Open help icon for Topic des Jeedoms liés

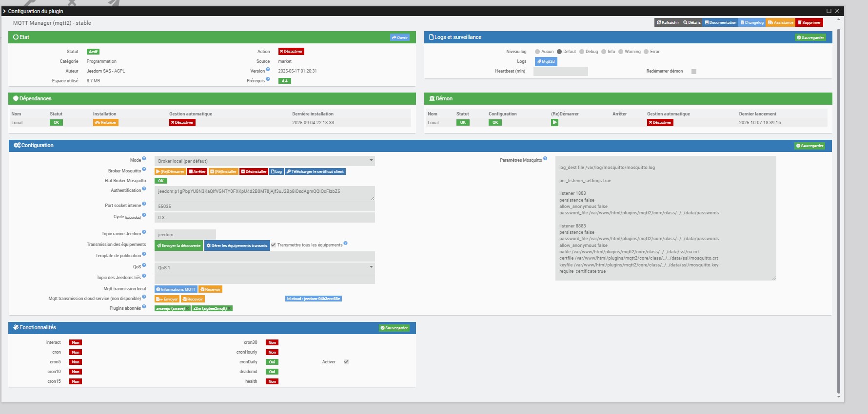144,276
